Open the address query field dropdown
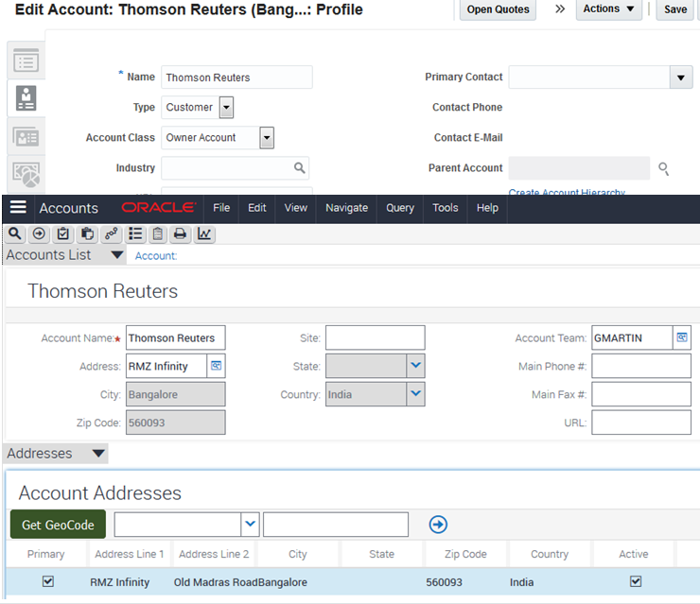Image resolution: width=700 pixels, height=604 pixels. pyautogui.click(x=250, y=525)
